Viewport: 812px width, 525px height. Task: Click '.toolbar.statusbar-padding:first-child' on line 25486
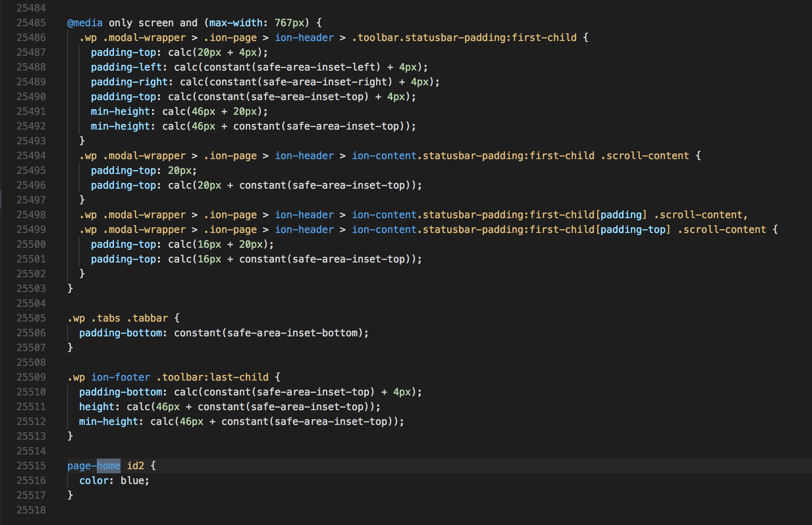(x=464, y=38)
